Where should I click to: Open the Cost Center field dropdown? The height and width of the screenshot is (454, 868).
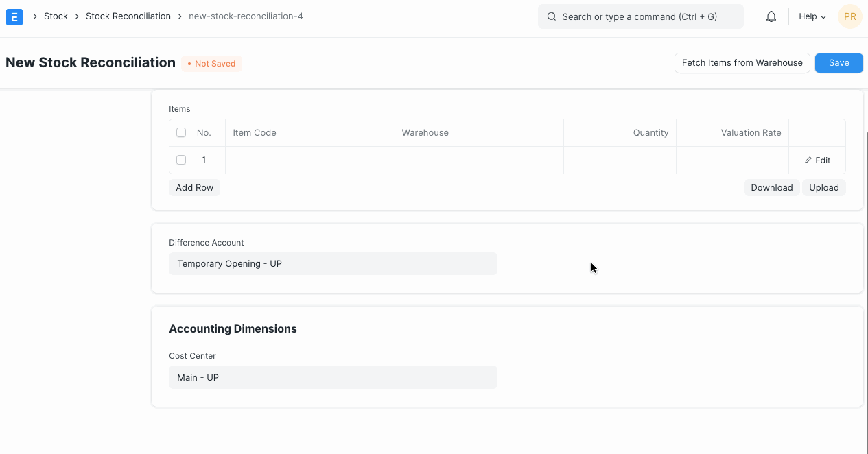(x=333, y=377)
